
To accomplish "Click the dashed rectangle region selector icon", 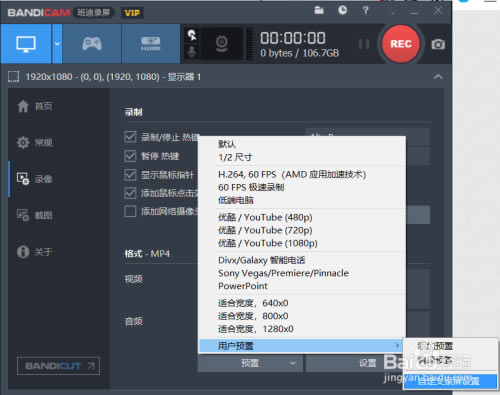I will (14, 77).
